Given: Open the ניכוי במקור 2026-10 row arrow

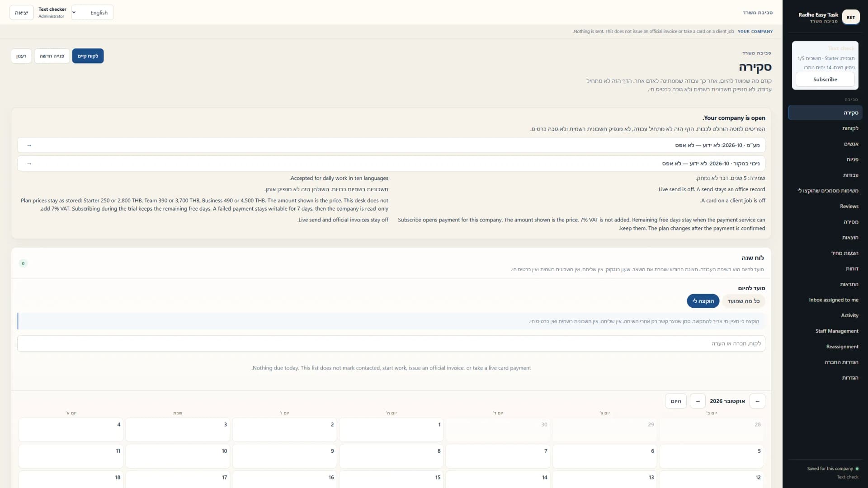Looking at the screenshot, I should pos(29,164).
